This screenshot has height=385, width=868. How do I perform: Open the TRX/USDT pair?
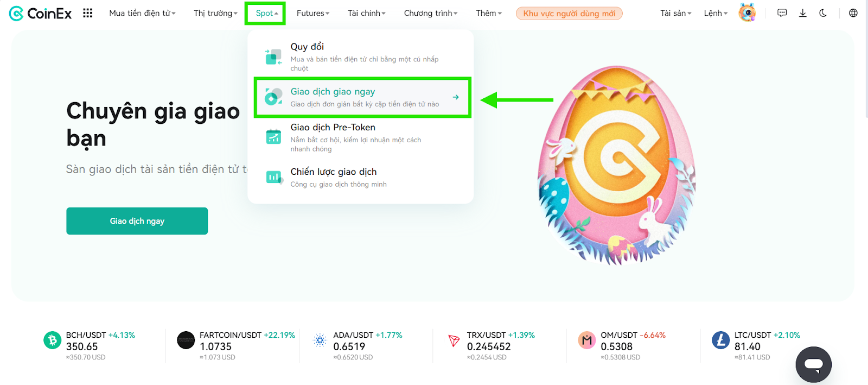pyautogui.click(x=487, y=335)
